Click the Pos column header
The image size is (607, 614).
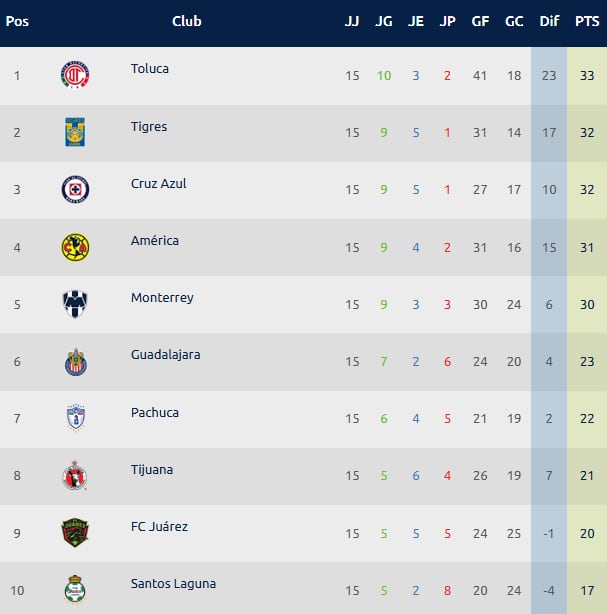tap(17, 21)
